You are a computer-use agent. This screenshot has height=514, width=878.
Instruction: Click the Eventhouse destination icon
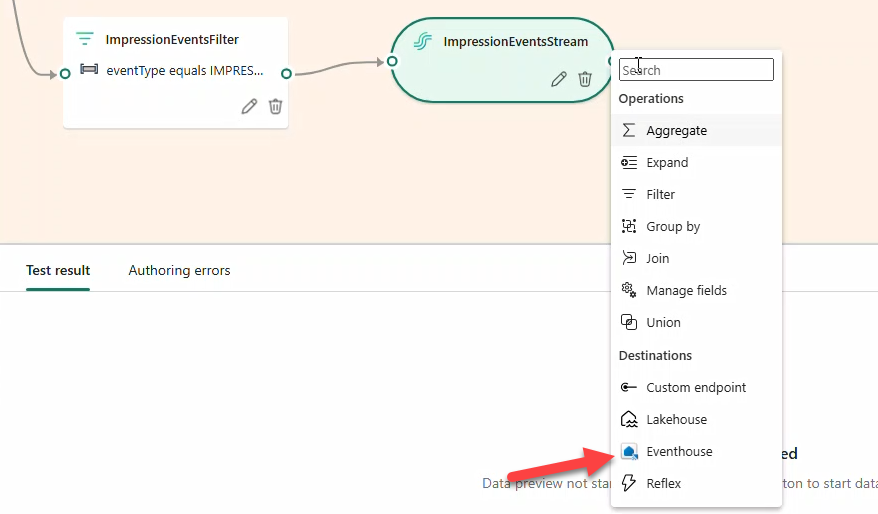(x=629, y=452)
